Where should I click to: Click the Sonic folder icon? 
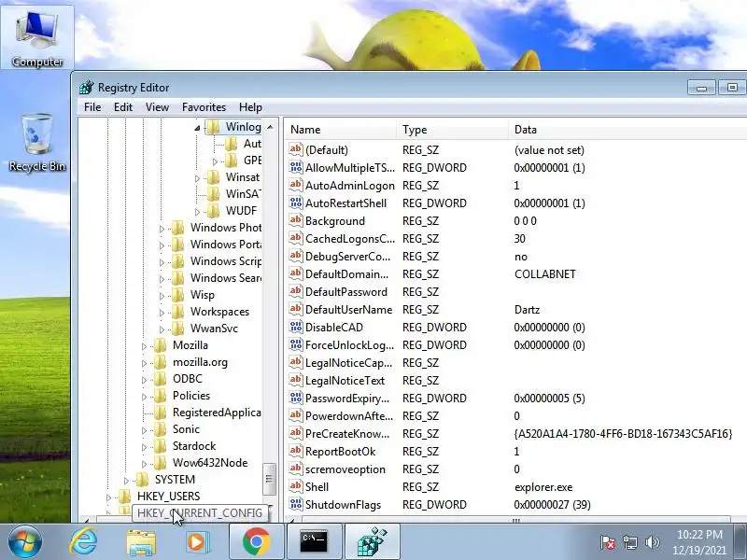tap(160, 429)
